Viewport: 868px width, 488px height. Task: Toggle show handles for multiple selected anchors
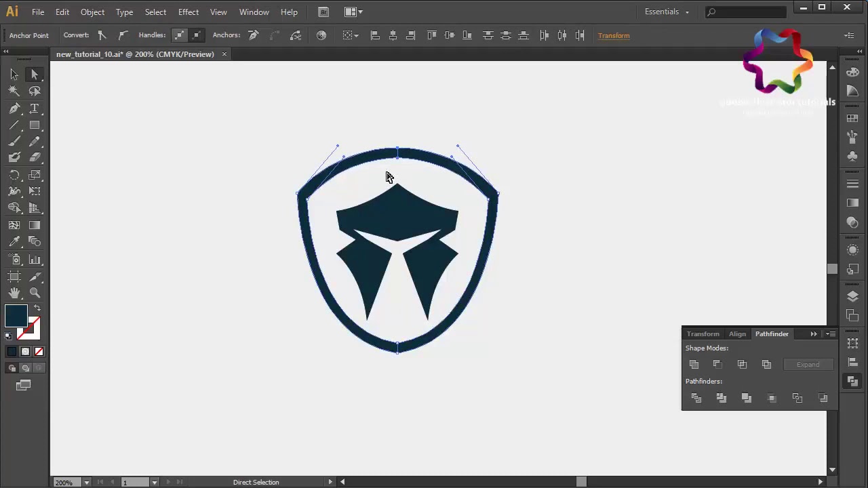[179, 35]
